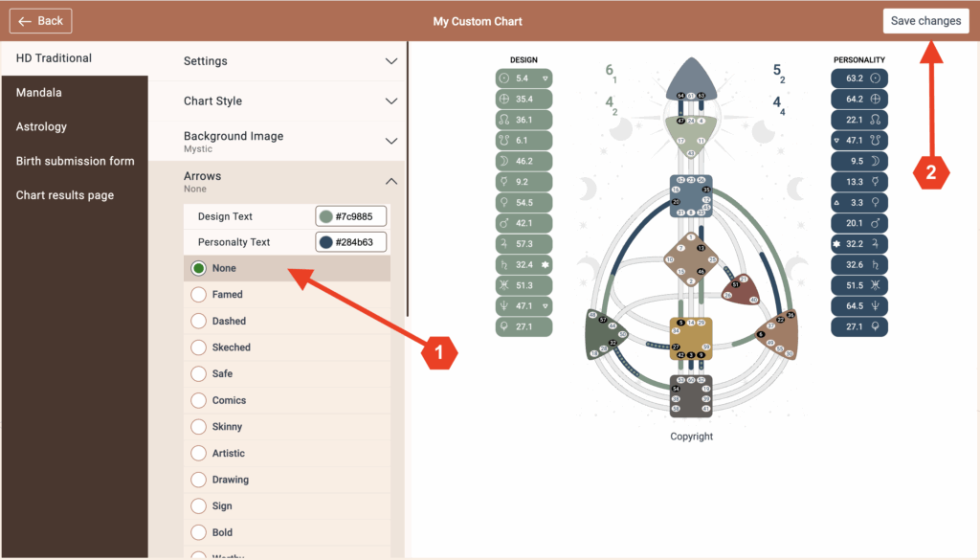Click the Personality Text hex color field
The height and width of the screenshot is (560, 980).
click(x=359, y=242)
